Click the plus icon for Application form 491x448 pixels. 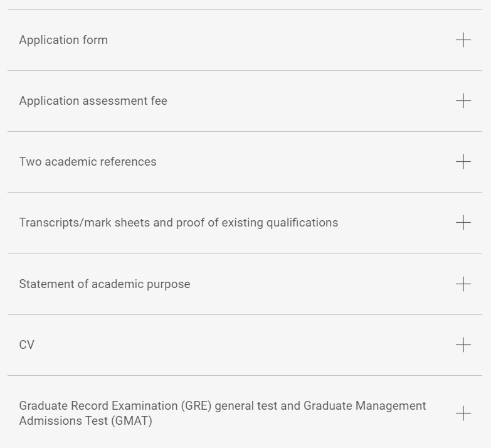pyautogui.click(x=463, y=40)
